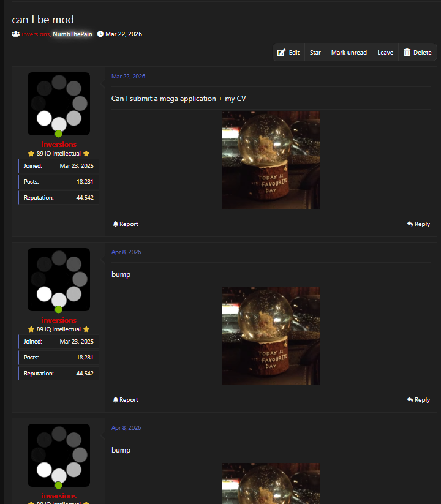Click the clock icon beside Mar 22, 2026
Image resolution: width=441 pixels, height=504 pixels.
point(100,34)
